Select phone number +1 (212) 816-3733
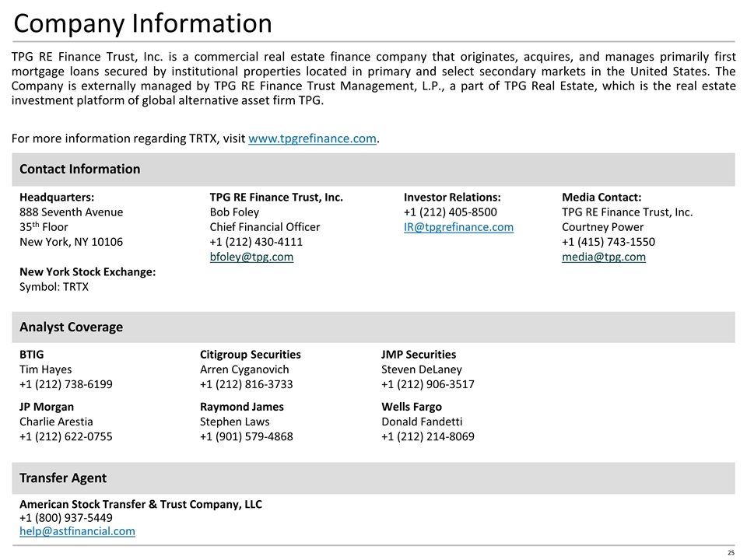The width and height of the screenshot is (747, 560). pyautogui.click(x=247, y=384)
